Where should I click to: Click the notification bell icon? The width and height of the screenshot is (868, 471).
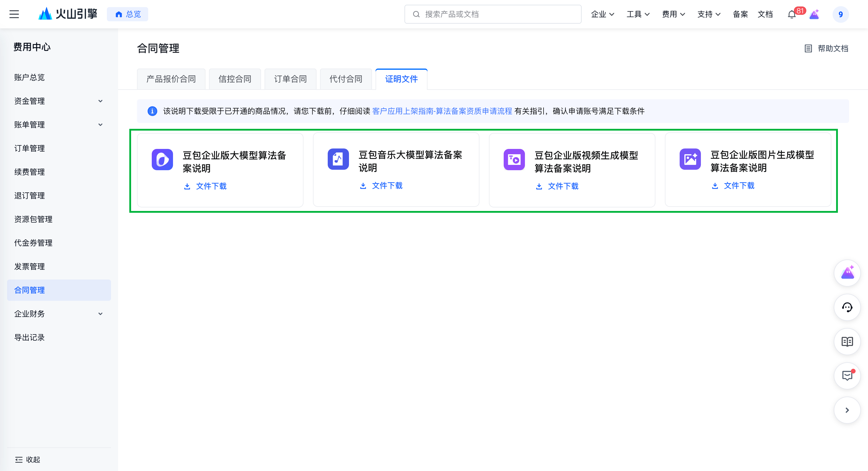point(792,14)
